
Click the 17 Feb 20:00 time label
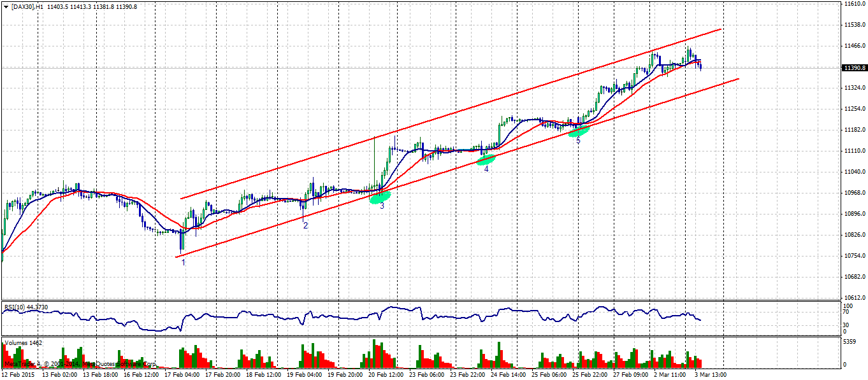click(x=222, y=376)
